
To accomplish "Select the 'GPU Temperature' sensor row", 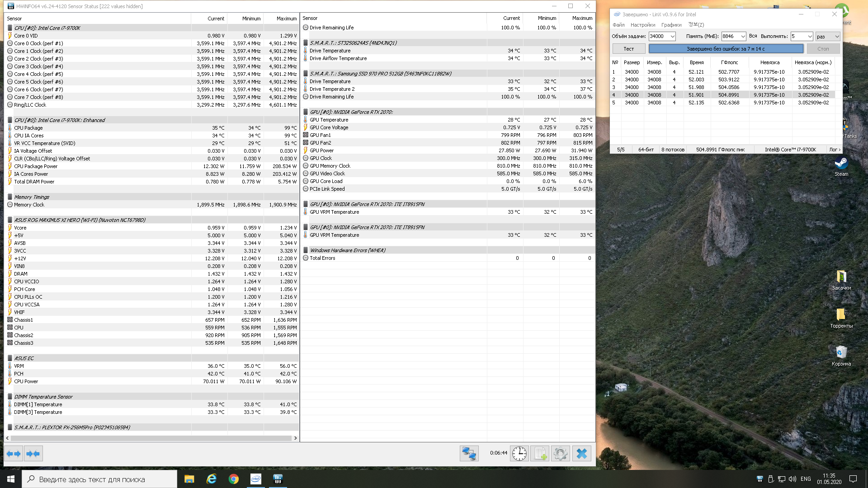I will coord(448,120).
